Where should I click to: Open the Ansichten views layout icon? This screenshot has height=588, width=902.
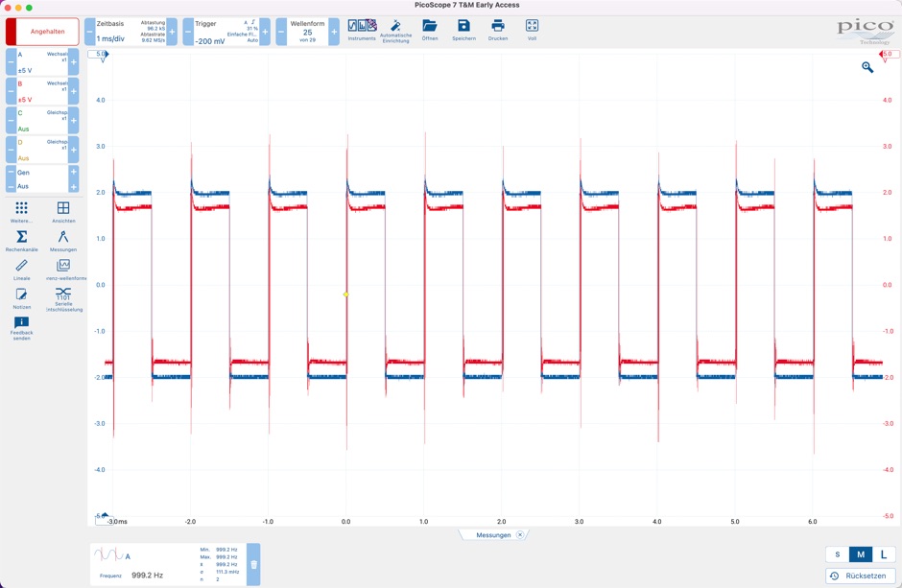(63, 211)
